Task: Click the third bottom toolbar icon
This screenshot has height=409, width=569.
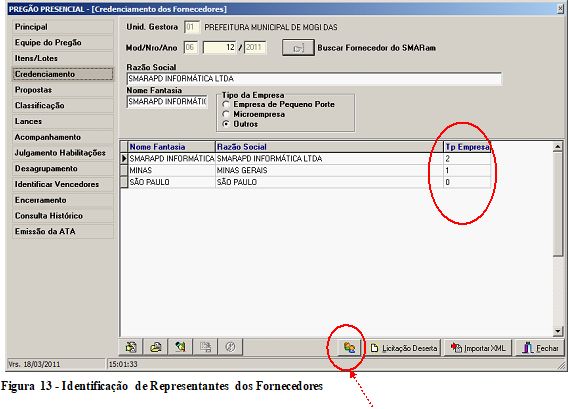Action: pyautogui.click(x=180, y=347)
